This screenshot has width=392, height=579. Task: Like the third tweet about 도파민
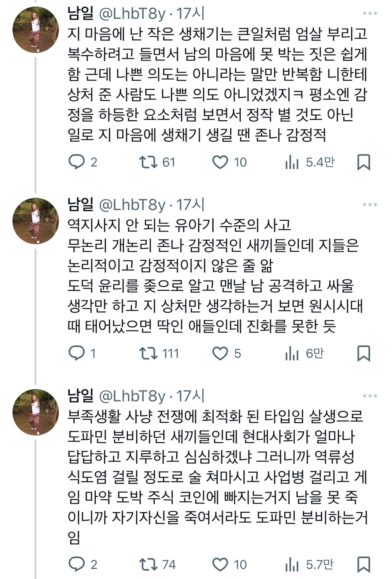(220, 564)
